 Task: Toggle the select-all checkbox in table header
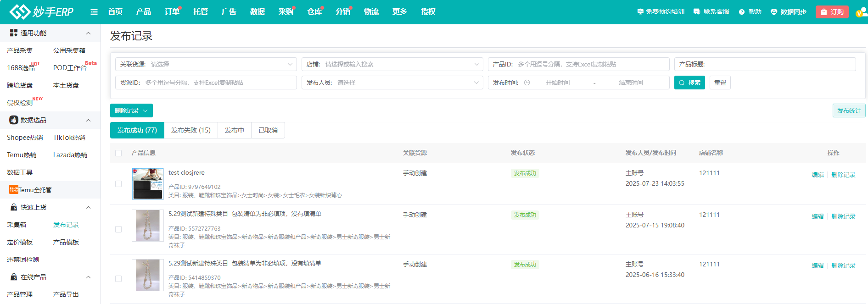[118, 153]
